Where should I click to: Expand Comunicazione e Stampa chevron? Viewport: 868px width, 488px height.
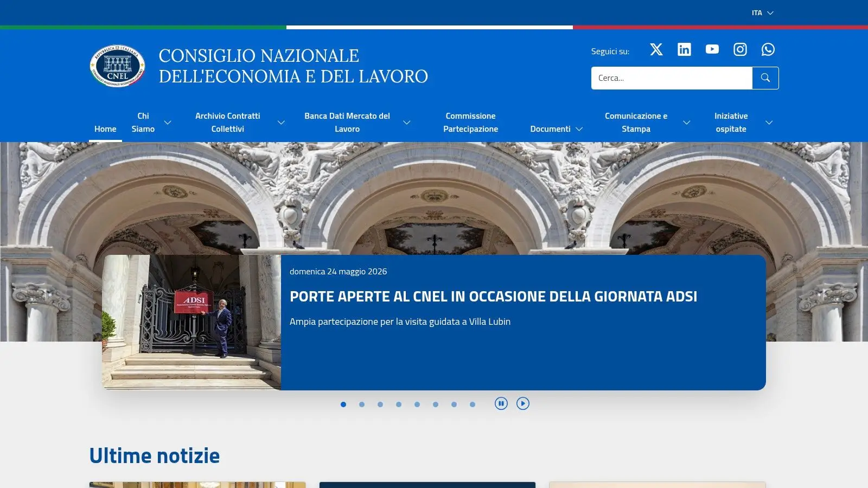coord(686,123)
